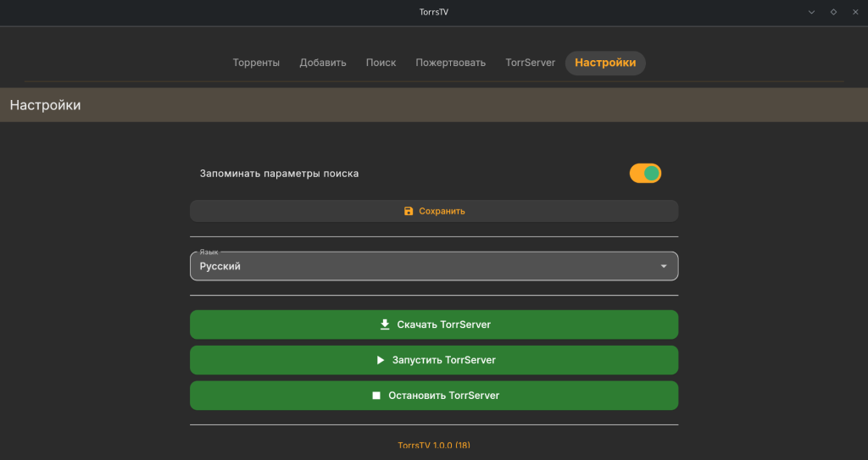Select the active Настройки tab
Image resolution: width=868 pixels, height=460 pixels.
pos(605,63)
